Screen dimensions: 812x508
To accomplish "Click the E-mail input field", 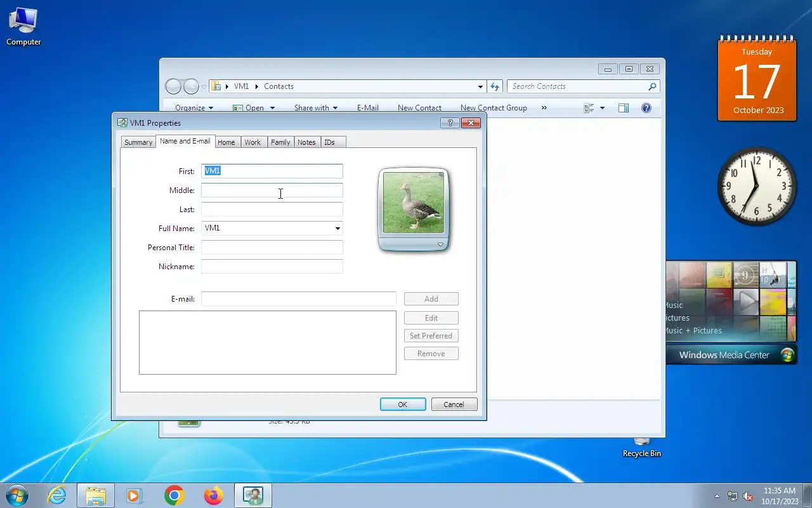I will pyautogui.click(x=299, y=298).
